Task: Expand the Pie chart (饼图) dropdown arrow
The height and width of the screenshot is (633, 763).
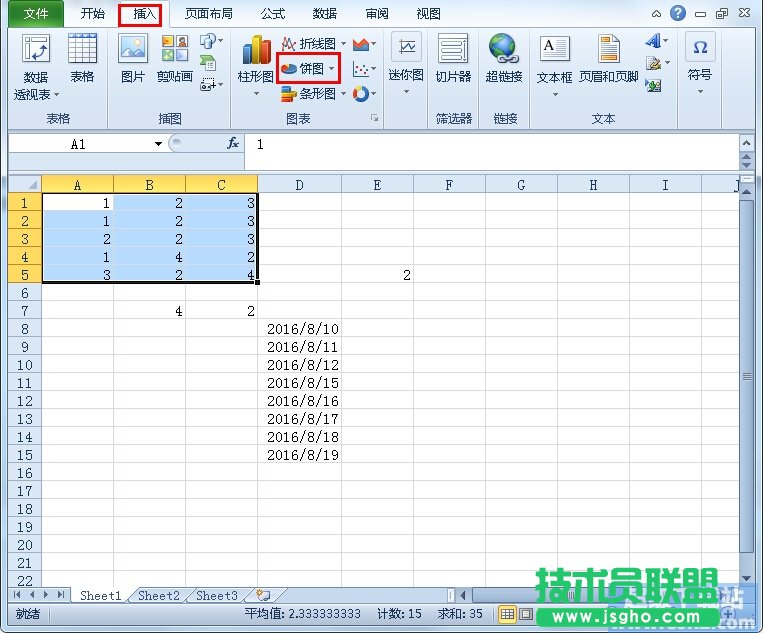Action: click(x=332, y=69)
